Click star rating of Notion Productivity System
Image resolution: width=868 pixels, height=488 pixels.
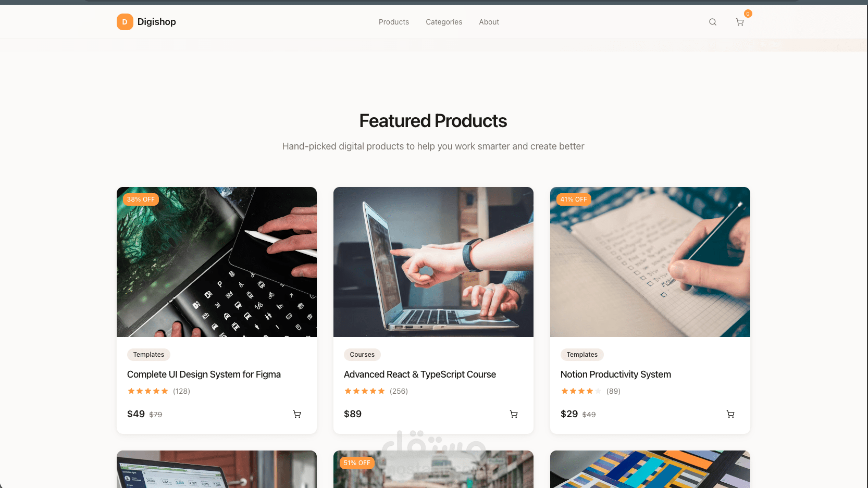coord(581,391)
